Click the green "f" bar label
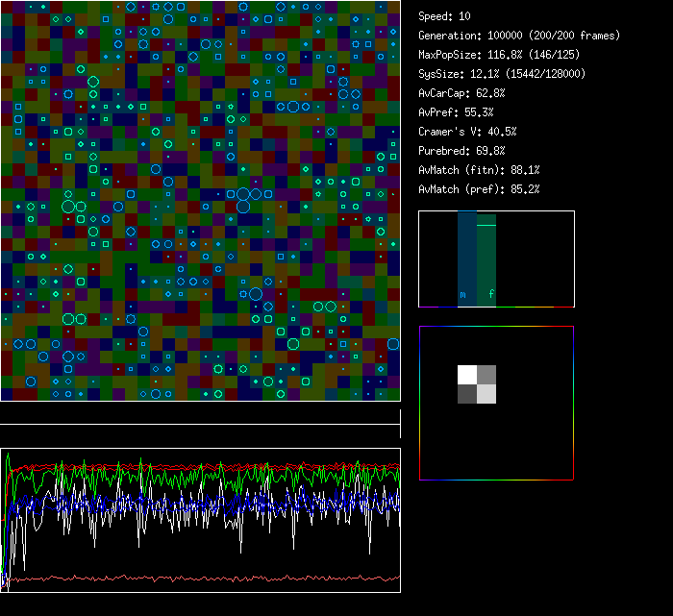The width and height of the screenshot is (673, 616). [491, 295]
